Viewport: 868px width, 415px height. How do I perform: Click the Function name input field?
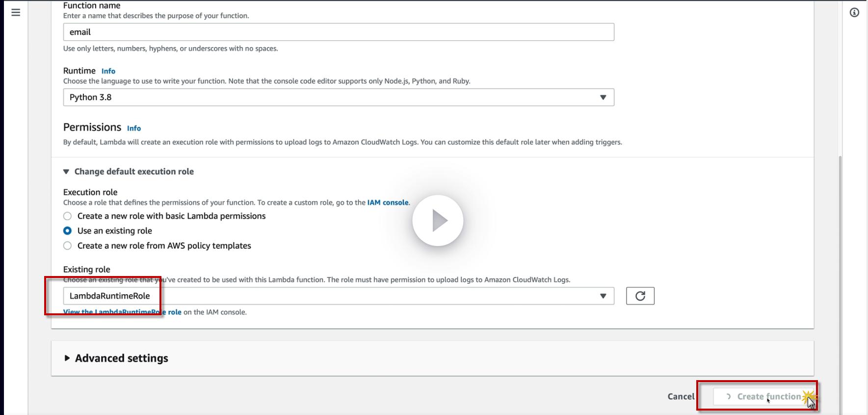coord(338,32)
